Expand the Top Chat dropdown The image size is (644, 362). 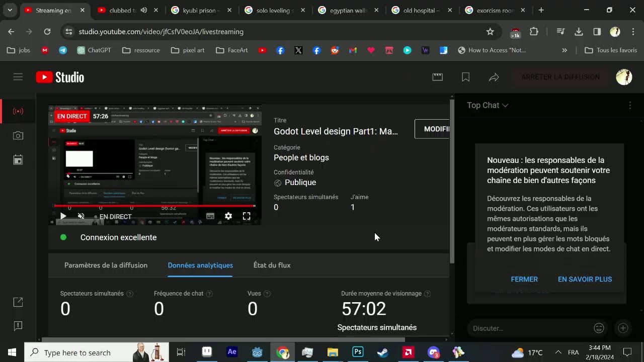[488, 105]
